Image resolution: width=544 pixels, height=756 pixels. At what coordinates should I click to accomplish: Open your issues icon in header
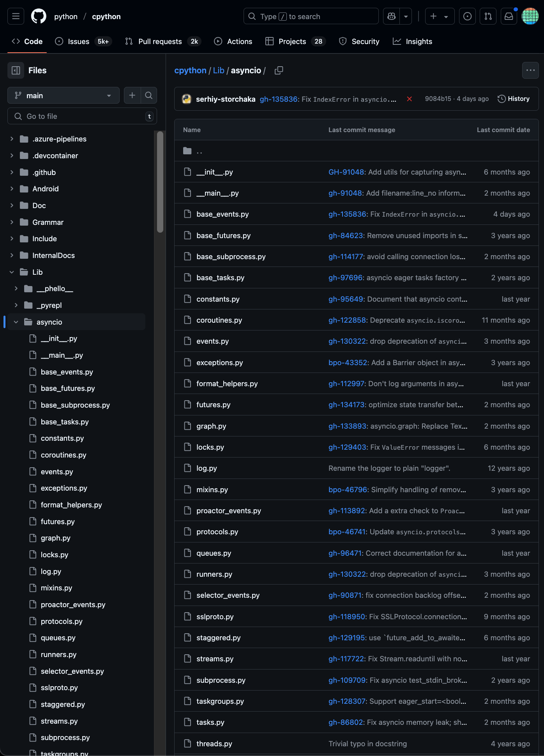[467, 16]
